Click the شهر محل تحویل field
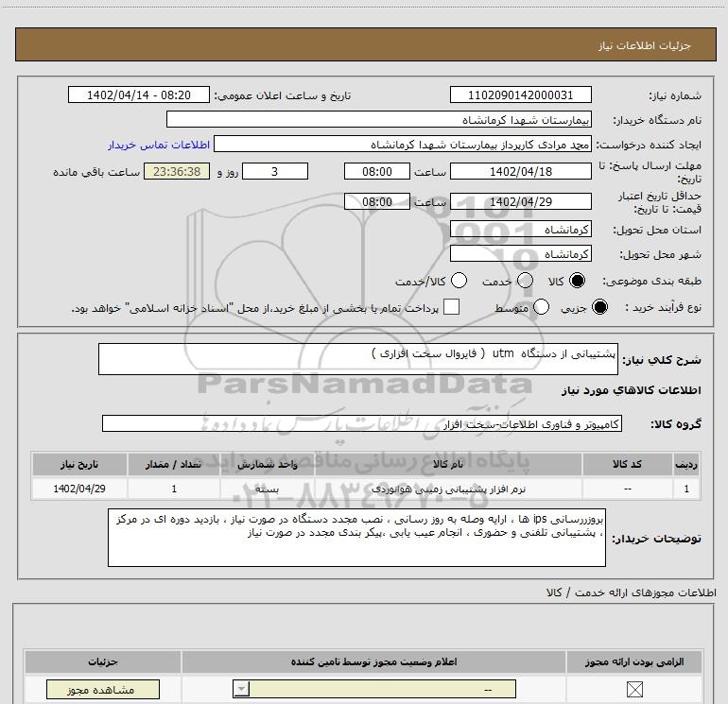Image resolution: width=728 pixels, height=704 pixels. tap(520, 254)
